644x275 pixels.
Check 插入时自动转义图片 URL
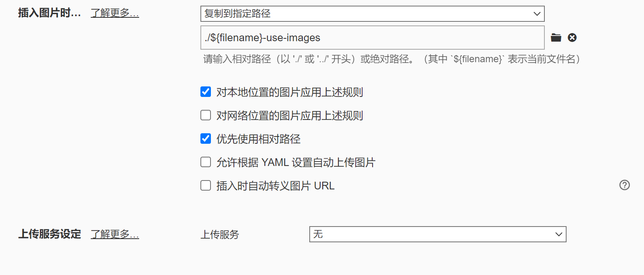[206, 185]
